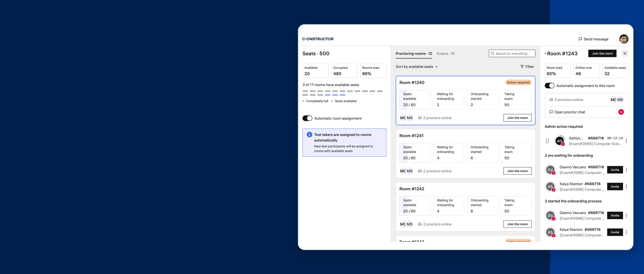This screenshot has height=274, width=644.
Task: Click the proctors icon in Room #1241 card
Action: coord(420,171)
